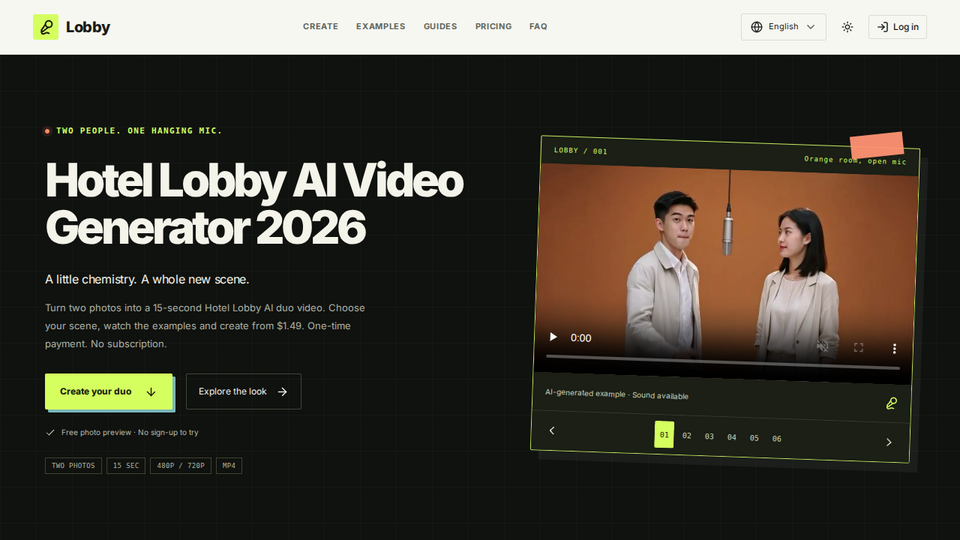The height and width of the screenshot is (540, 960).
Task: Click Explore the look button
Action: point(243,391)
